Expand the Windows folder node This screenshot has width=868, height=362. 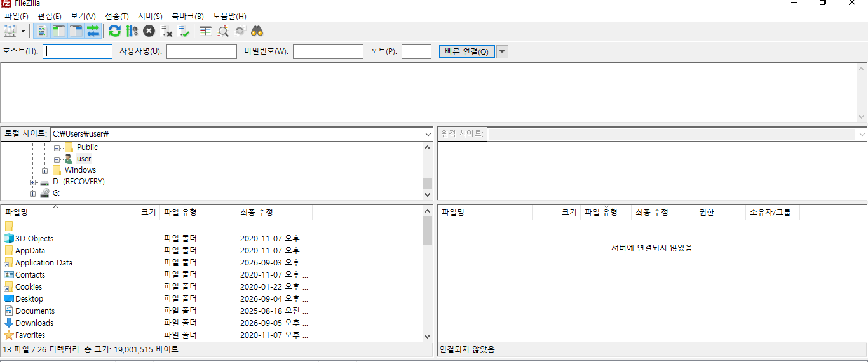45,170
